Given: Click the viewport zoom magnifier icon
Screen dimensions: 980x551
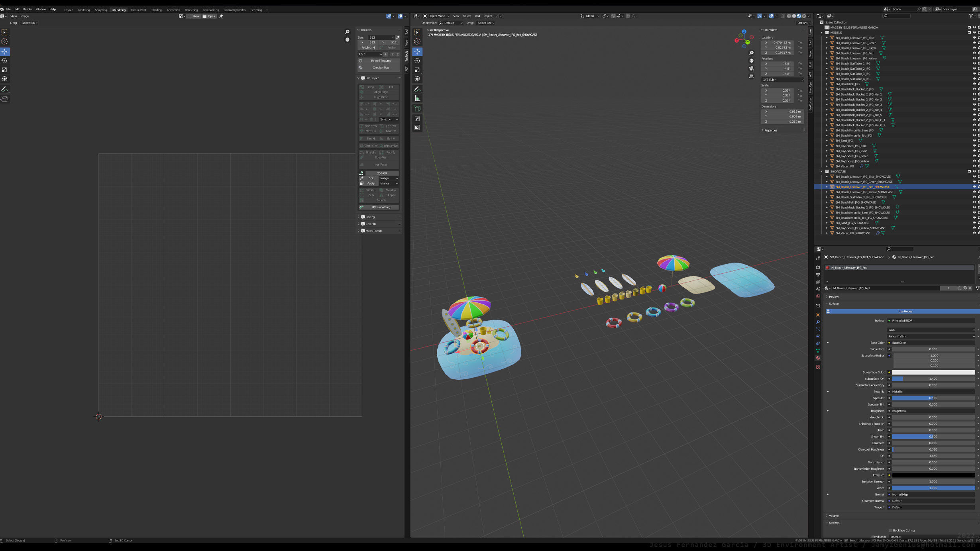Looking at the screenshot, I should 751,53.
